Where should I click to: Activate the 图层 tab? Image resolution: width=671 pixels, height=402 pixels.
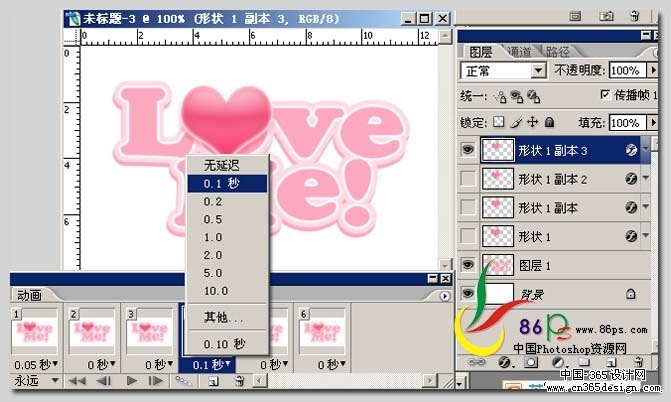pyautogui.click(x=481, y=52)
